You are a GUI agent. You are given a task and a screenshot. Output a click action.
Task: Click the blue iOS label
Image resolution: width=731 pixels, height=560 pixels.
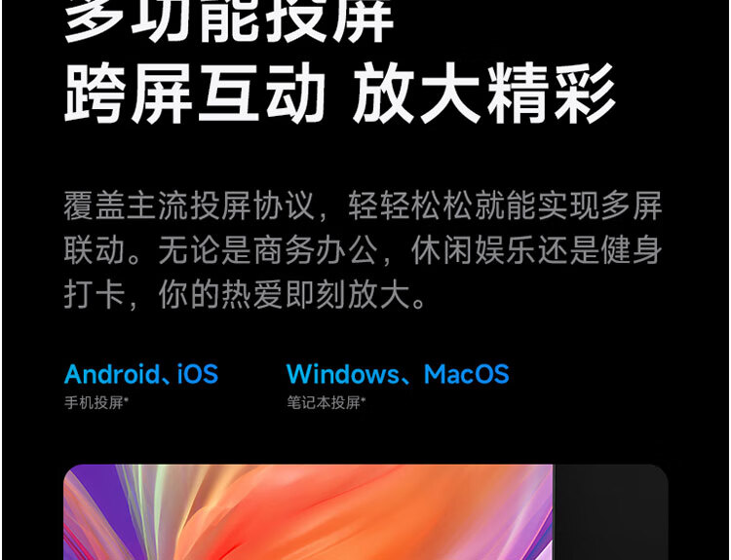(x=198, y=374)
